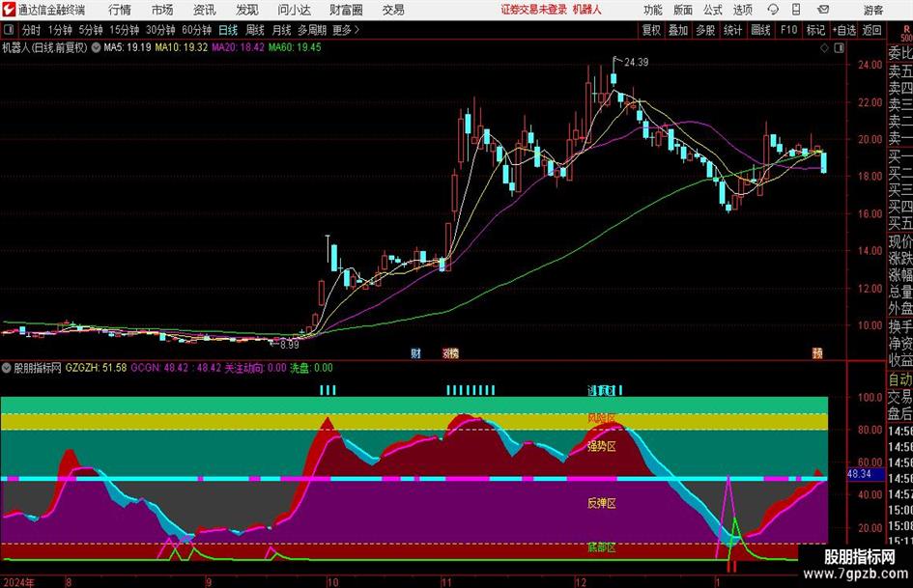Open the 画线 drawing tools button
The height and width of the screenshot is (588, 913).
(x=760, y=30)
